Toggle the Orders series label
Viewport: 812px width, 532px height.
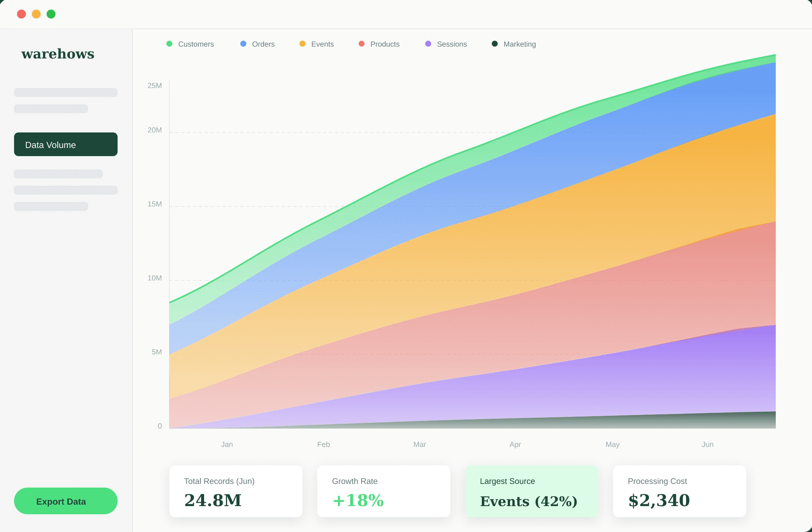click(263, 44)
